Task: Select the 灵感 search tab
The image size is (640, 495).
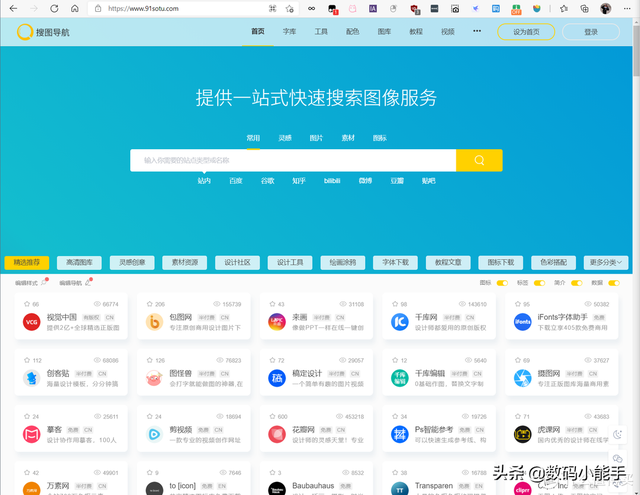Action: (x=285, y=138)
